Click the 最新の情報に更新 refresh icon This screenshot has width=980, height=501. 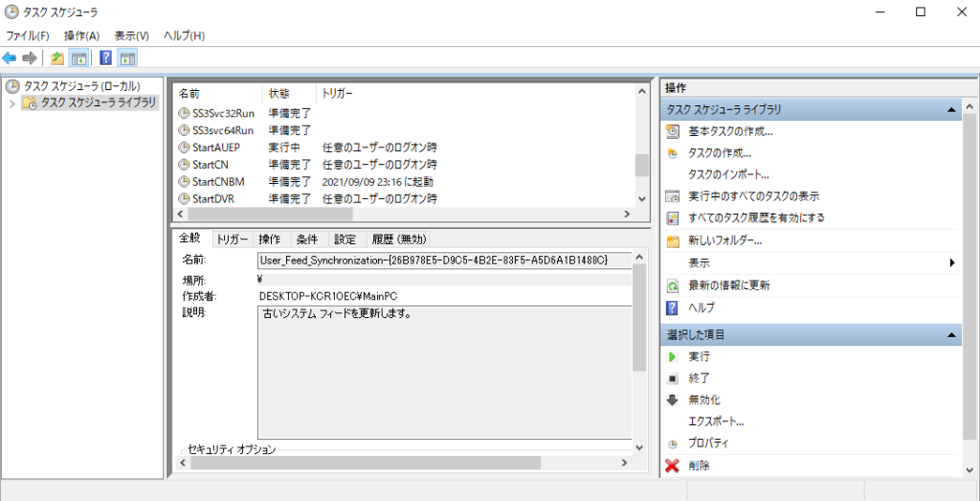[672, 285]
